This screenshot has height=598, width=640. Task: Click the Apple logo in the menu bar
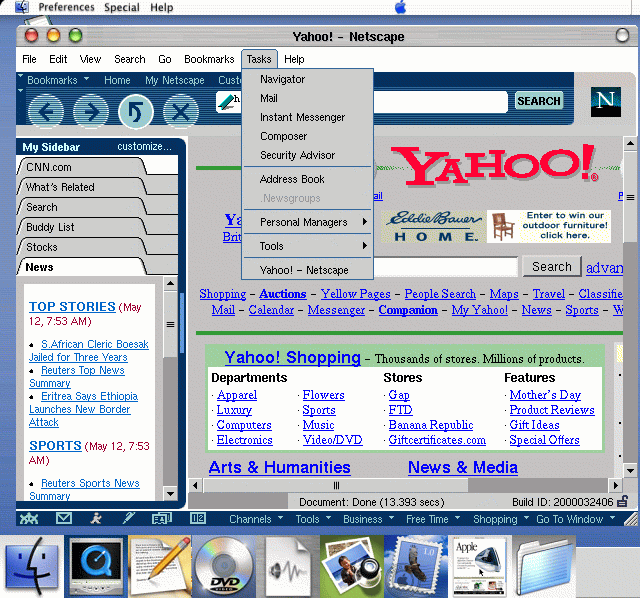[x=401, y=7]
